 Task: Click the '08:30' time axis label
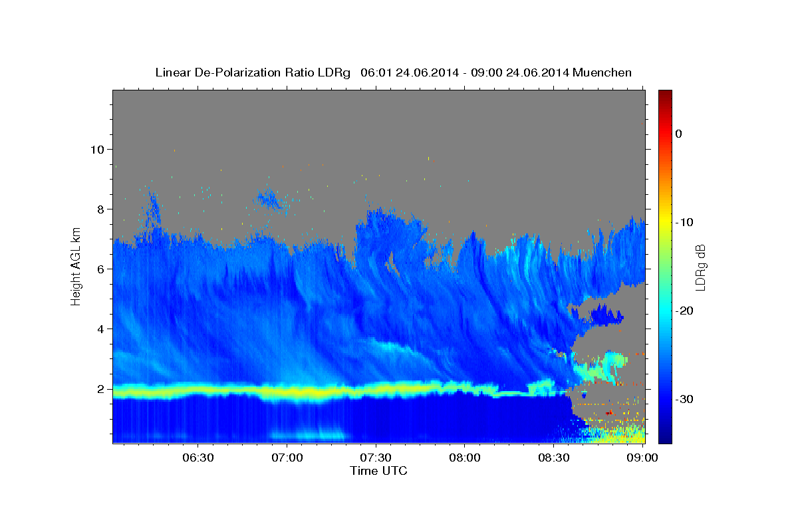pos(553,458)
